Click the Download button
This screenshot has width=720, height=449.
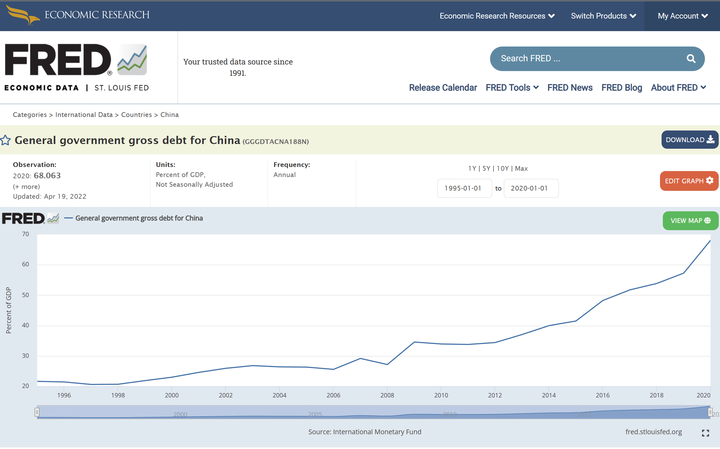690,140
